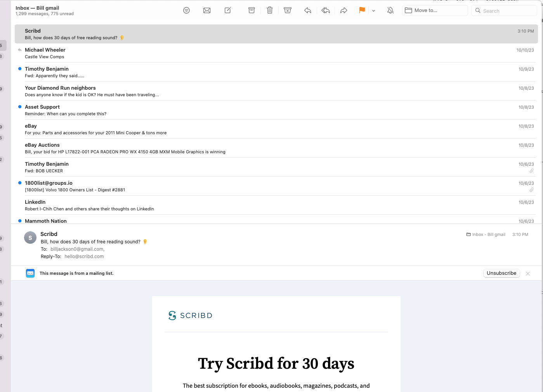Screen dimensions: 543x392
Task: Click the 'Try Scribd for 30 days' heading
Action: click(x=276, y=364)
